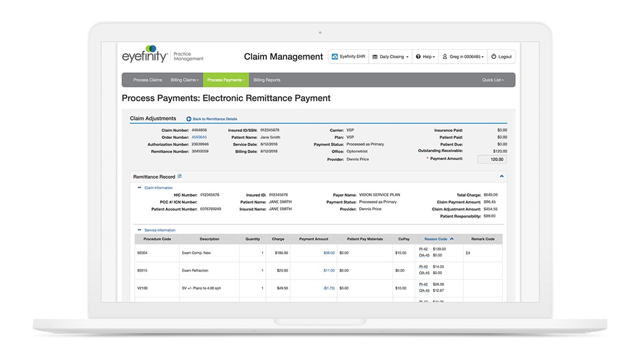638x364 pixels.
Task: Click the back arrow icon beside Remittance Details
Action: (189, 119)
